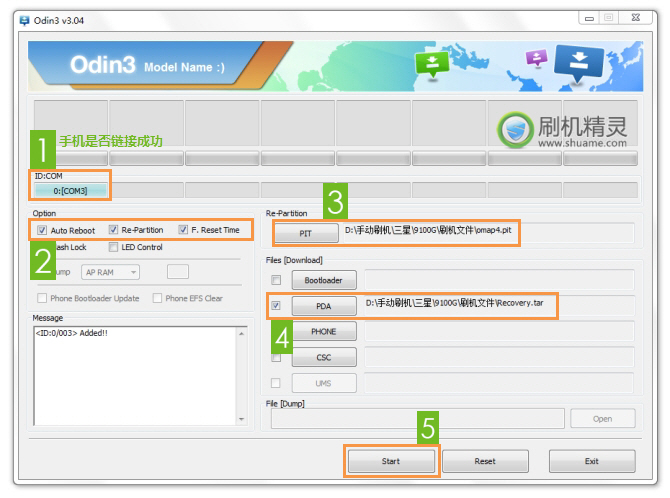Click the Bootloader file button
The height and width of the screenshot is (498, 670).
tap(324, 280)
